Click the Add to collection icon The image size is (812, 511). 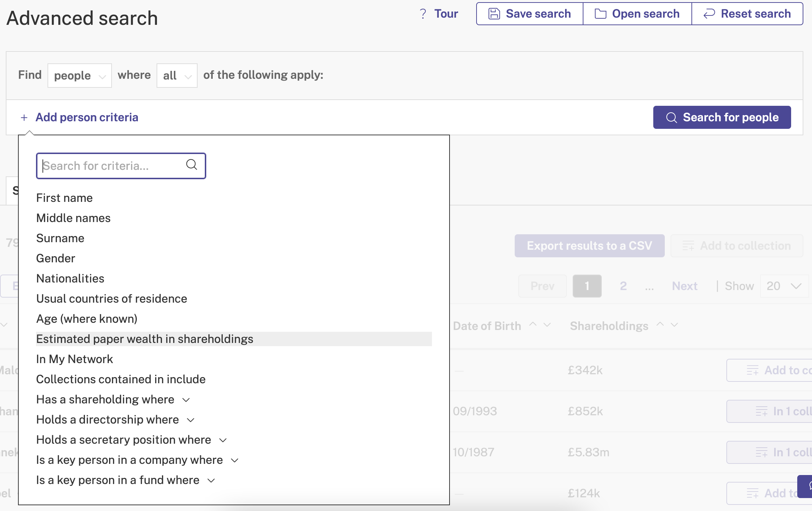(x=688, y=245)
